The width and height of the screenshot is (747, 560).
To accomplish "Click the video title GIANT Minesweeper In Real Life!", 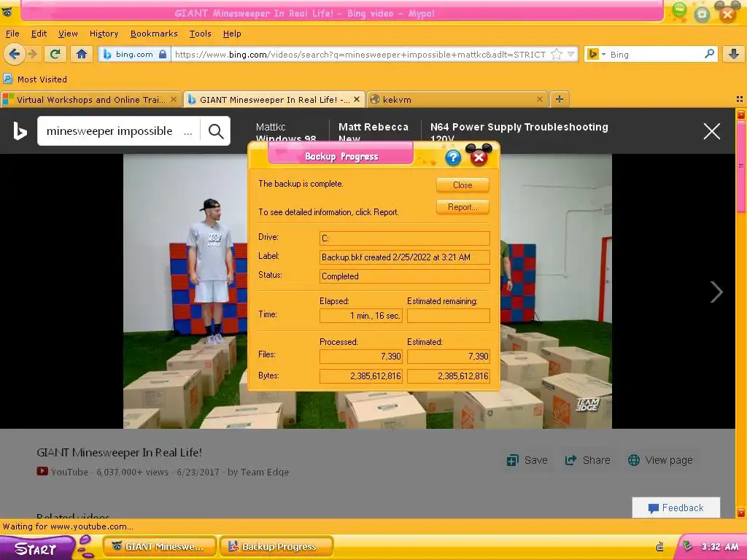I will pos(119,452).
